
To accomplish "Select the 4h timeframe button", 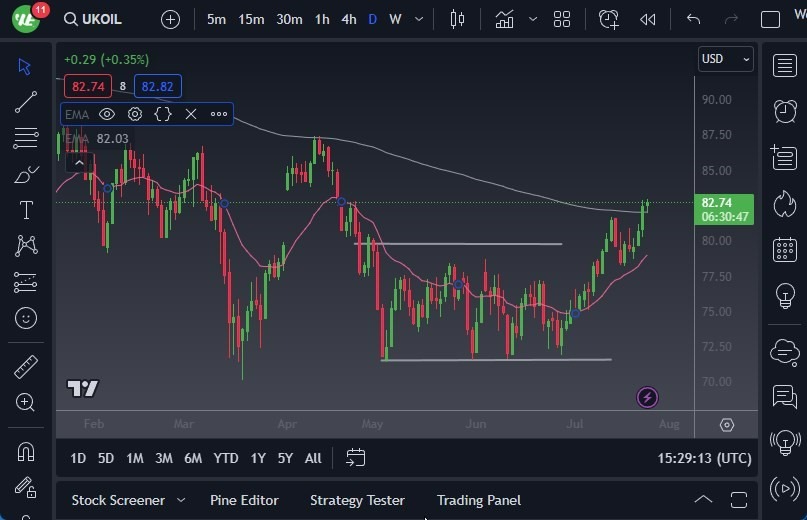I will tap(348, 19).
